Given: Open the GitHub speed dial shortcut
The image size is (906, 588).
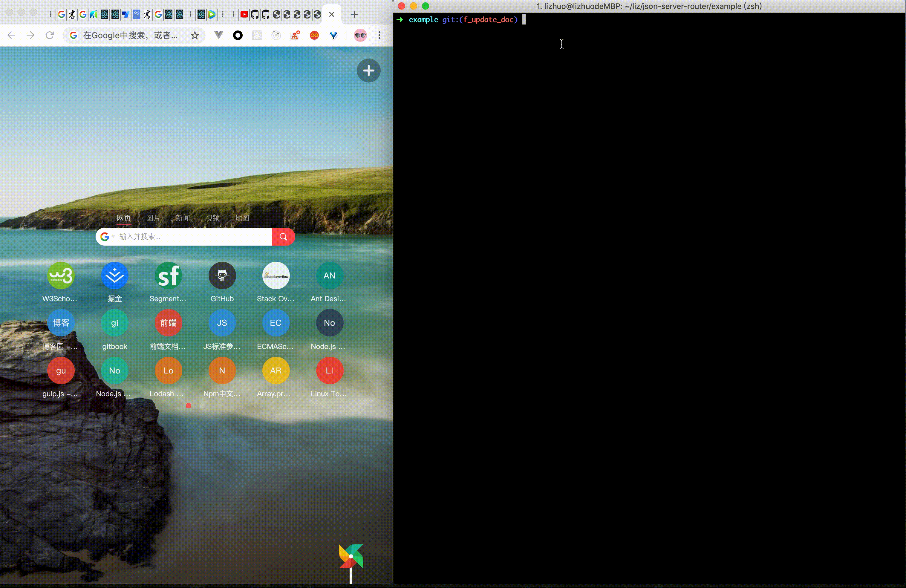Looking at the screenshot, I should [222, 275].
